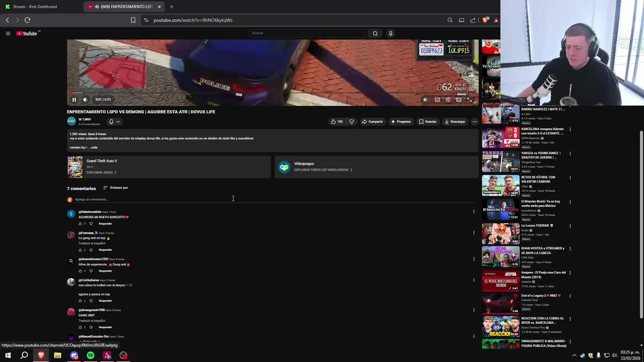Pause the YouTube video
Image resolution: width=644 pixels, height=362 pixels.
tap(74, 100)
